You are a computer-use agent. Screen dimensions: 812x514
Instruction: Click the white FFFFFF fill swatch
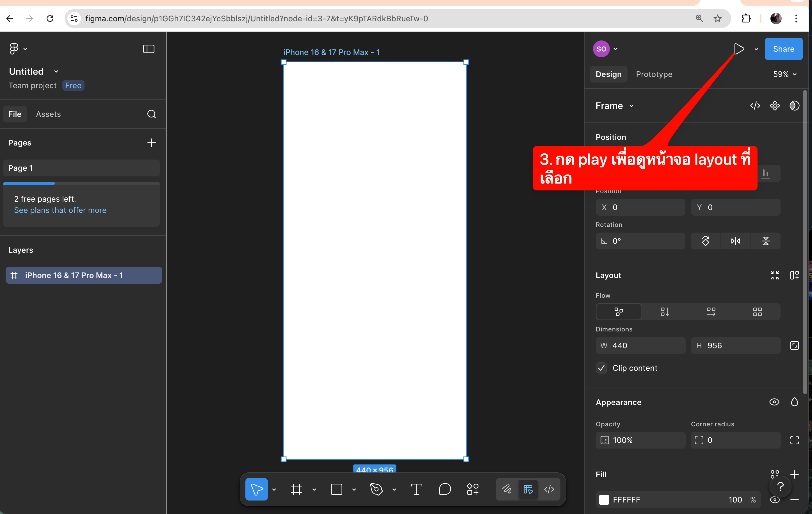point(604,499)
